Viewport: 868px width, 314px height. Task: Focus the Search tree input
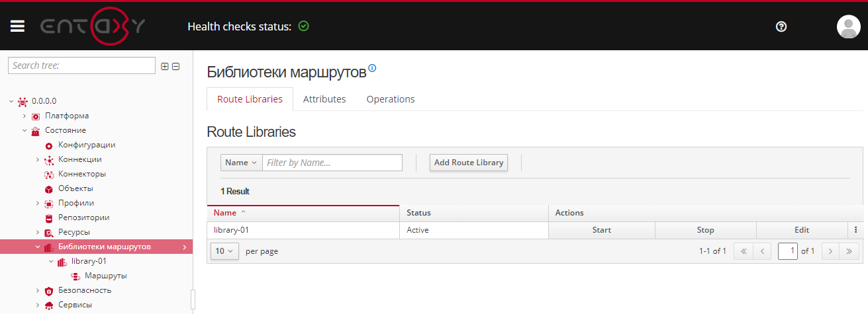click(x=82, y=65)
